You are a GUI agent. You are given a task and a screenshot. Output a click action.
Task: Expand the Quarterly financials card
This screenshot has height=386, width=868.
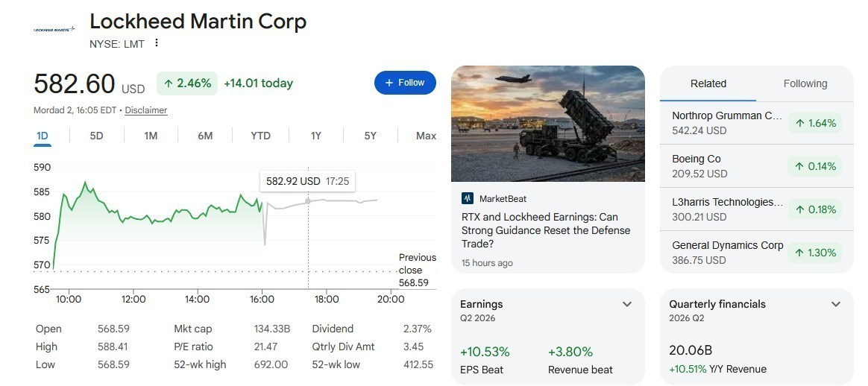[x=836, y=304]
